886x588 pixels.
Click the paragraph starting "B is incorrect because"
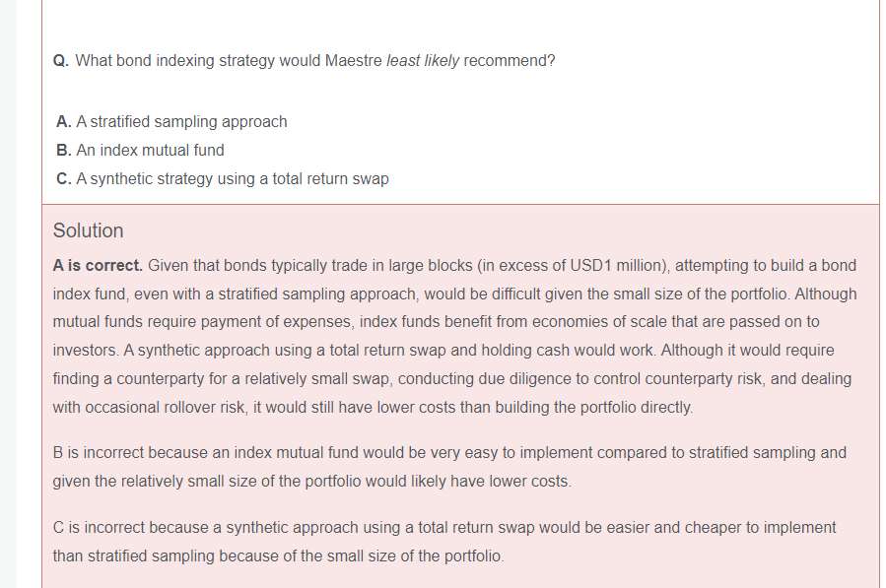[x=448, y=467]
